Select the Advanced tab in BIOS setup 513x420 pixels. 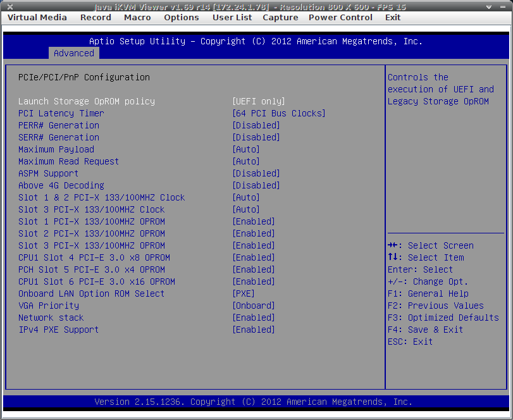point(74,53)
